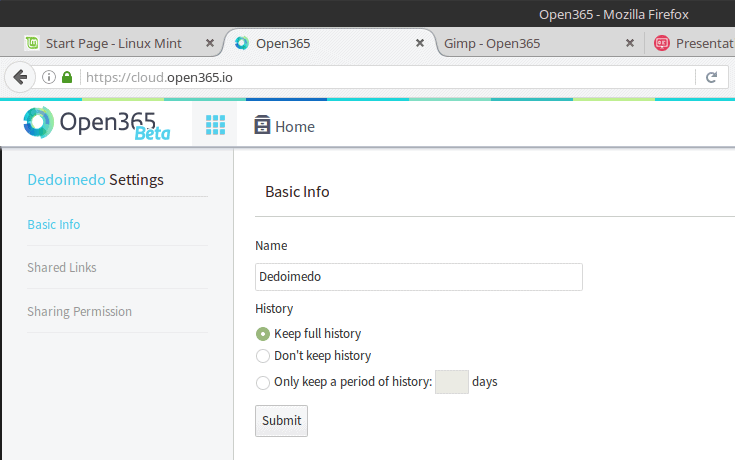735x460 pixels.
Task: Click the Name field label
Action: [271, 246]
